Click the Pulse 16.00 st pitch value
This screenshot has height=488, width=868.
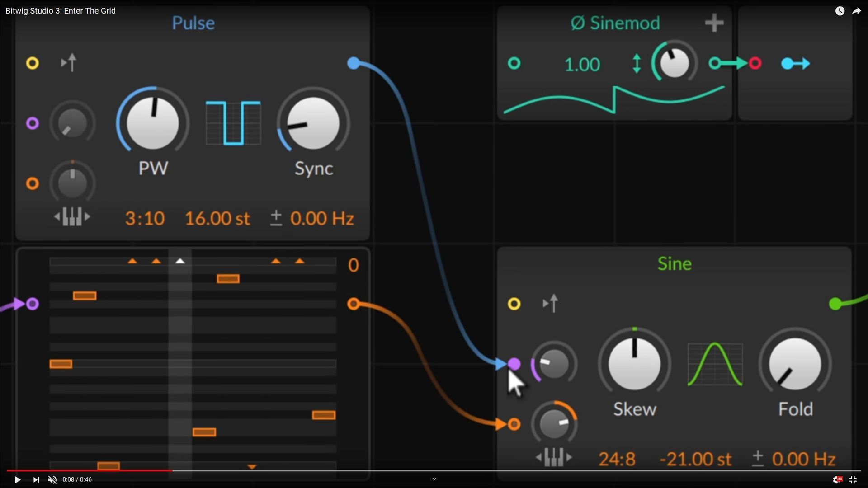point(217,219)
